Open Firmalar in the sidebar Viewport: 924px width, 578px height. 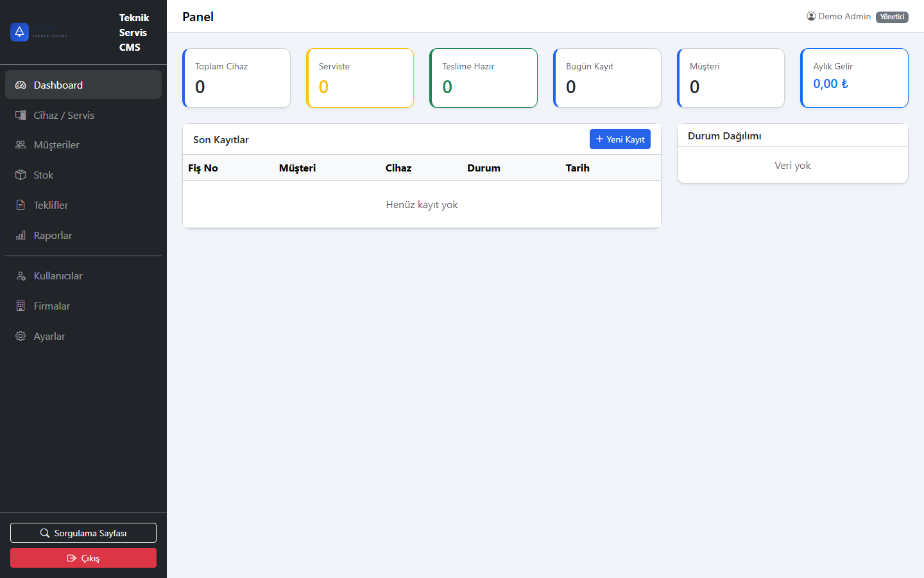pos(83,306)
